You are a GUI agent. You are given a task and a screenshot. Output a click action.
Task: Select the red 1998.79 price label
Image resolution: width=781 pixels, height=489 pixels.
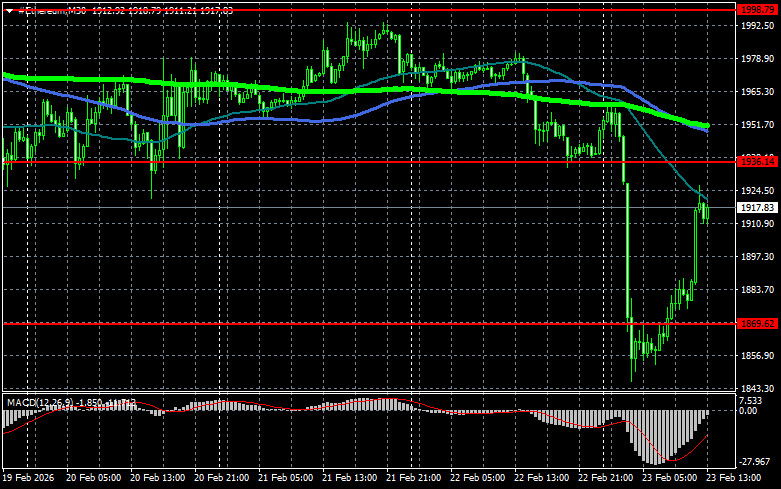757,9
